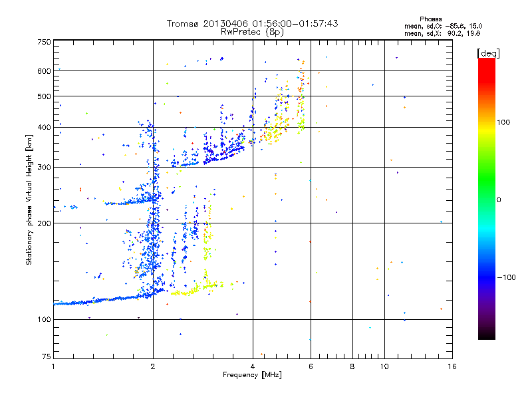This screenshot has height=399, width=532.
Task: Click the y-axis tick label '200'
Action: tap(44, 223)
